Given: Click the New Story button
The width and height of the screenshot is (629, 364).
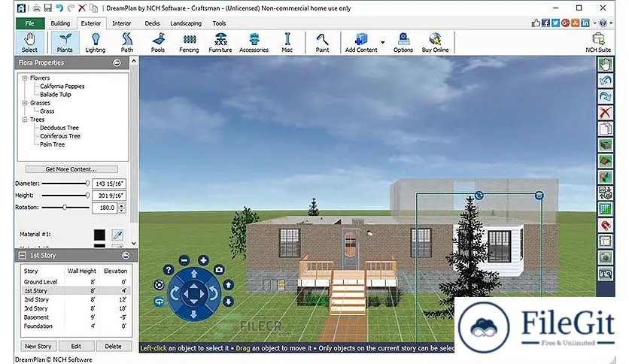Looking at the screenshot, I should 38,346.
